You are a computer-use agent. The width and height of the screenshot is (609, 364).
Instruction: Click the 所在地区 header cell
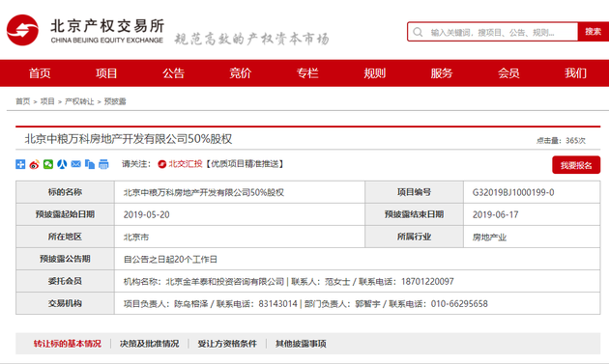(65, 237)
